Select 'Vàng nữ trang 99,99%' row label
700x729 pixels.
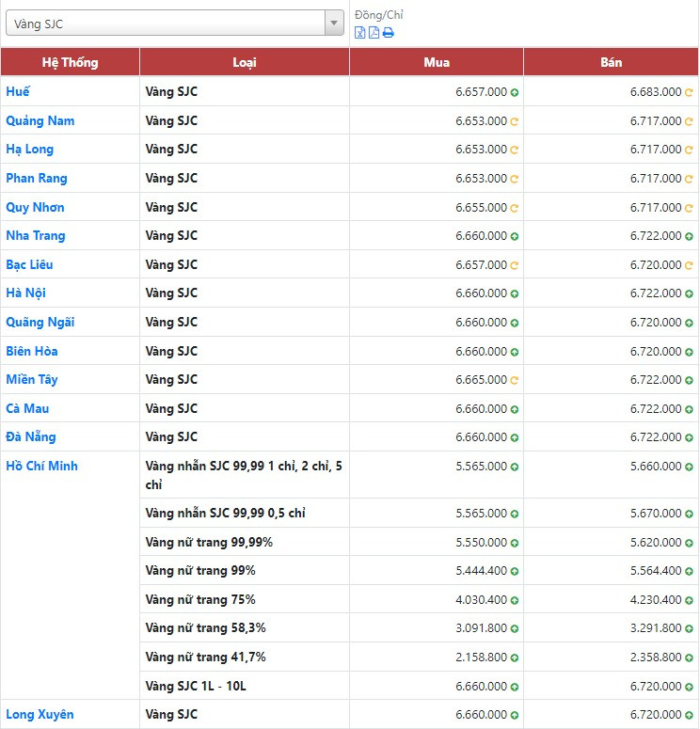point(209,542)
